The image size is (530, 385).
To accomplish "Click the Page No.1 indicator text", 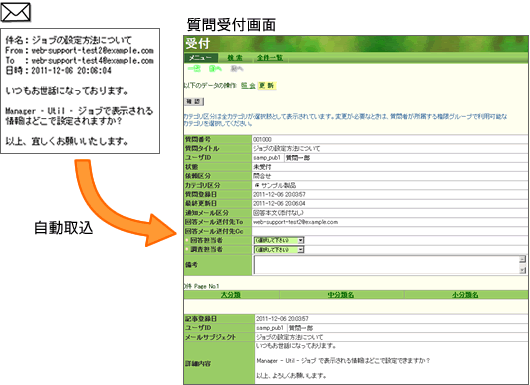I will [206, 286].
